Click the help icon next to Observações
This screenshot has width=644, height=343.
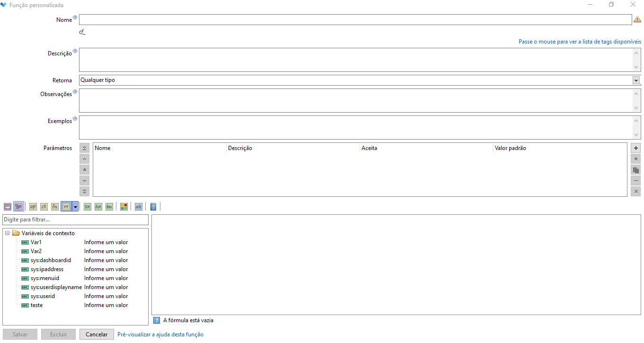pyautogui.click(x=75, y=92)
